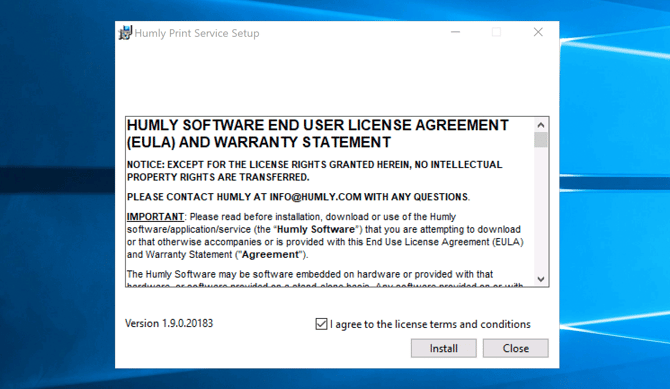Click the bold "Agreement" word in the EULA
Viewport: 670px width, 389px height.
270,255
